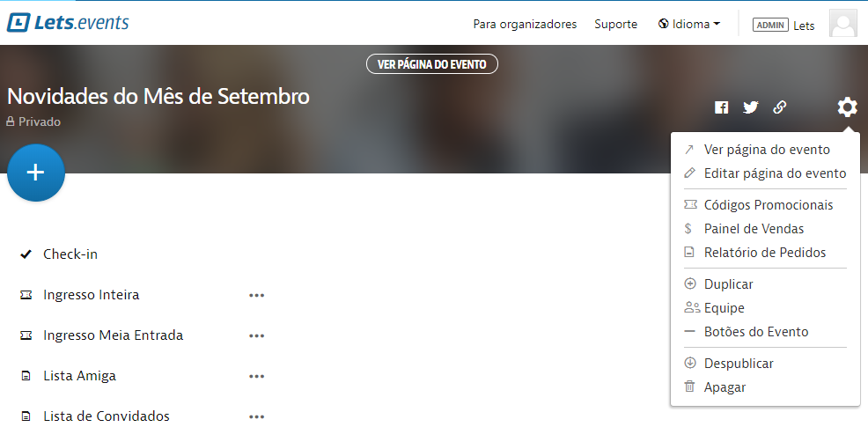The image size is (868, 427).
Task: Click the blue plus add button
Action: [x=36, y=173]
